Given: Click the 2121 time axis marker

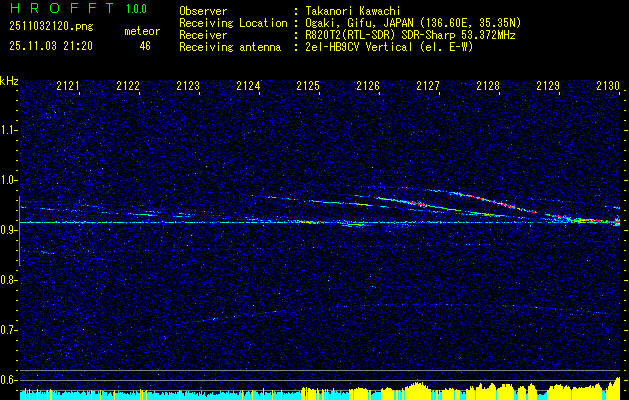Looking at the screenshot, I should (68, 85).
